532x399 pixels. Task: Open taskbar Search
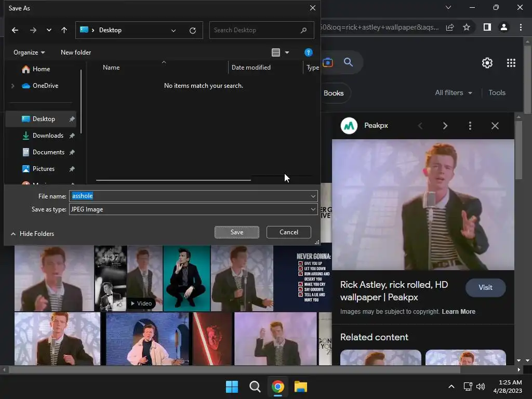pyautogui.click(x=255, y=387)
